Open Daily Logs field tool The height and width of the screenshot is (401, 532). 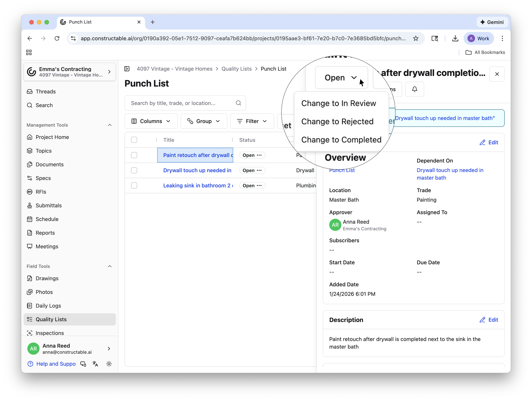tap(69, 306)
